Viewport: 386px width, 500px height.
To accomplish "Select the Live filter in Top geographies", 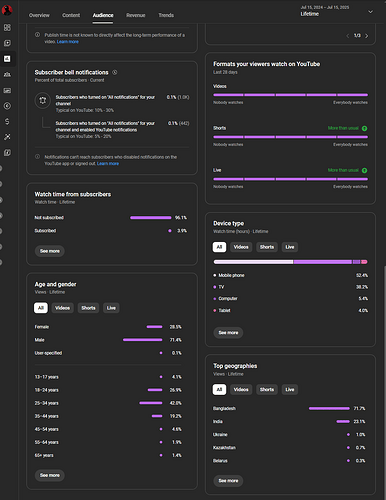I will (x=290, y=390).
